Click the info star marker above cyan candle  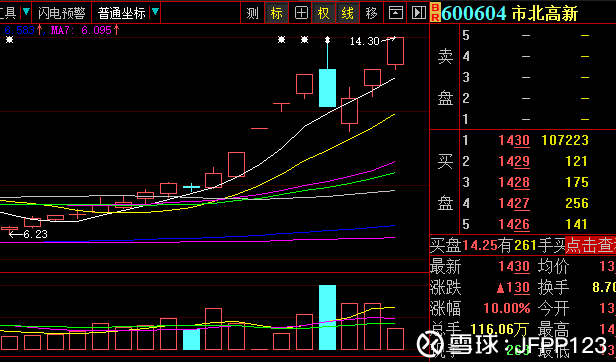tap(327, 40)
